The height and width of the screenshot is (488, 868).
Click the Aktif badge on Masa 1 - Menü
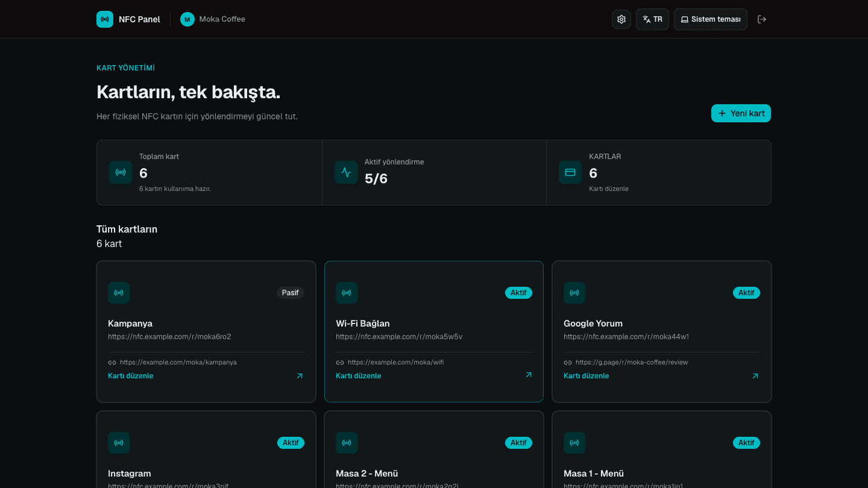(x=746, y=443)
